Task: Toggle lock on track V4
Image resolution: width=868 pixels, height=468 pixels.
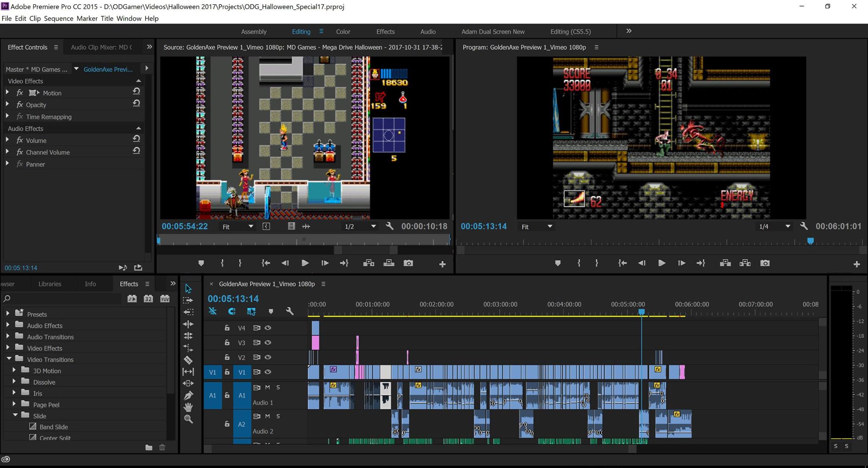Action: [227, 328]
